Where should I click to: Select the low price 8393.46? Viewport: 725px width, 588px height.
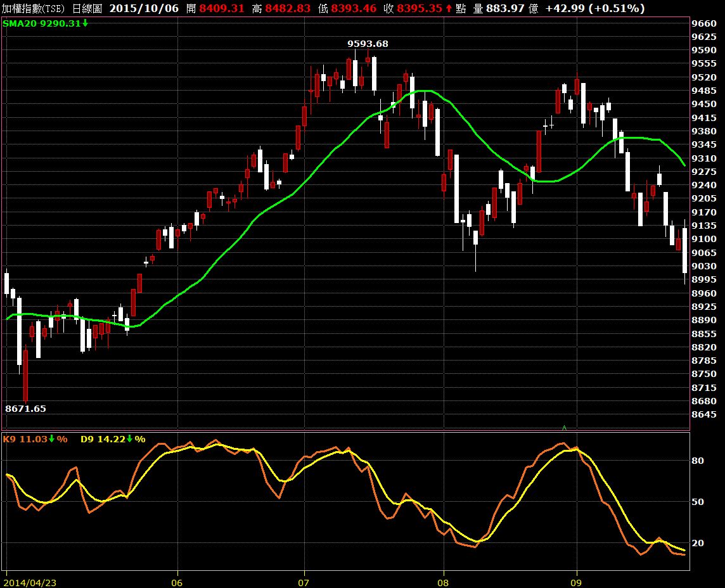click(354, 8)
